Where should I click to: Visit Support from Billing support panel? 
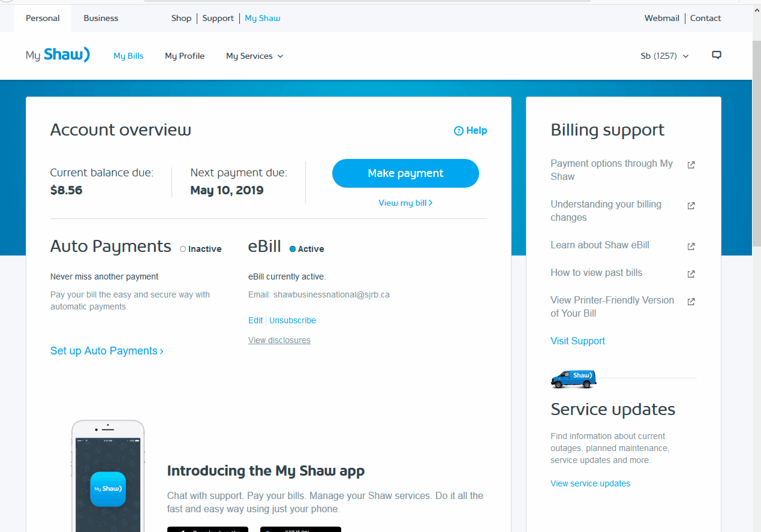(x=577, y=341)
